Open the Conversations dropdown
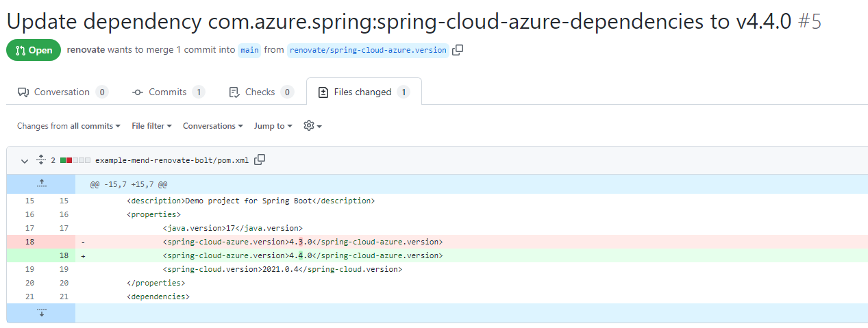 [213, 126]
